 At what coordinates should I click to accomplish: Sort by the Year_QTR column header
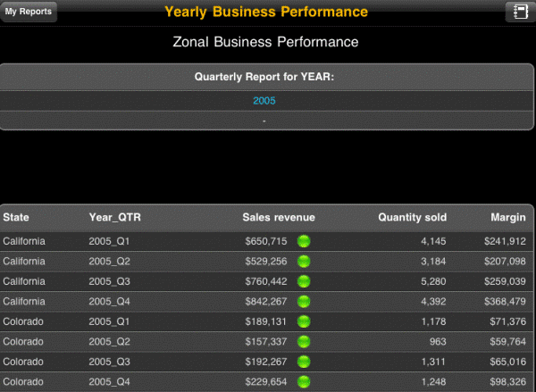[x=115, y=217]
